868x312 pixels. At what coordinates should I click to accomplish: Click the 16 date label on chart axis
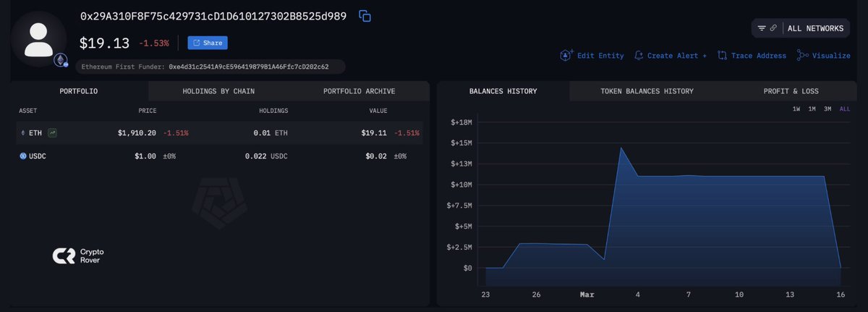(x=841, y=295)
